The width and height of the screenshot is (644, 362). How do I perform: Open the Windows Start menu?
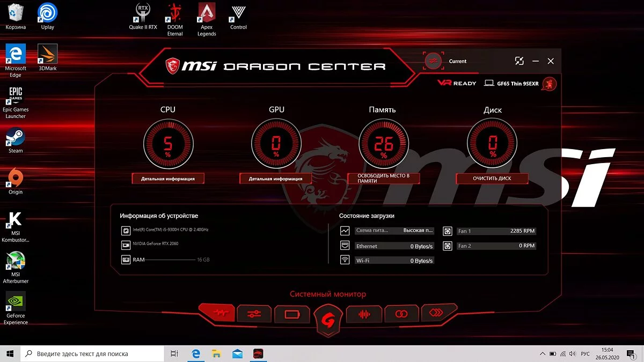(10, 353)
